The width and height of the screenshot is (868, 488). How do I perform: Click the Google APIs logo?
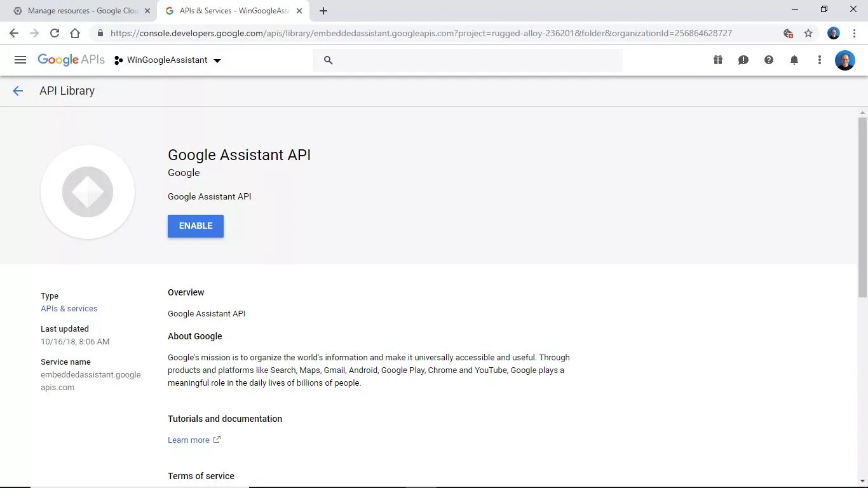[x=71, y=60]
